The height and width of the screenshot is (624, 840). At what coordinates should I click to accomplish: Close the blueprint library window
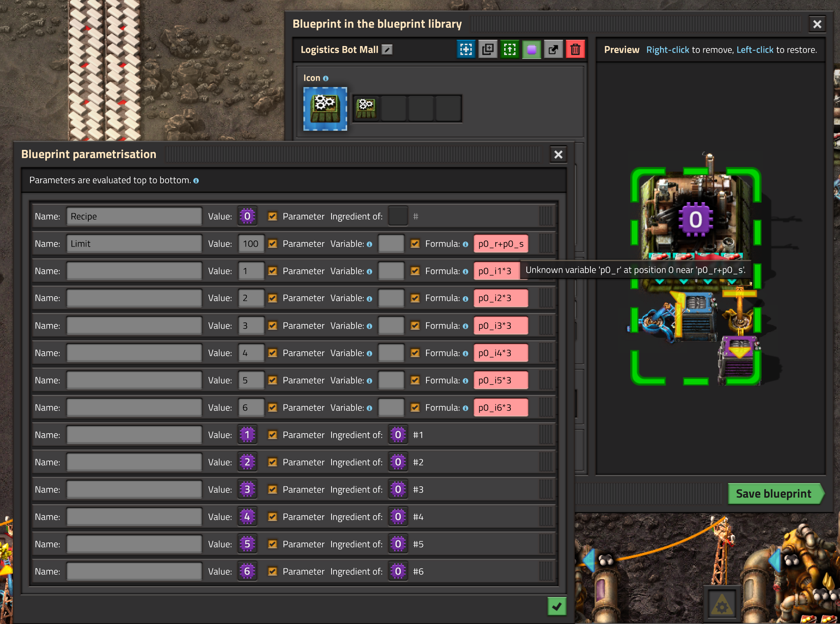click(x=817, y=24)
